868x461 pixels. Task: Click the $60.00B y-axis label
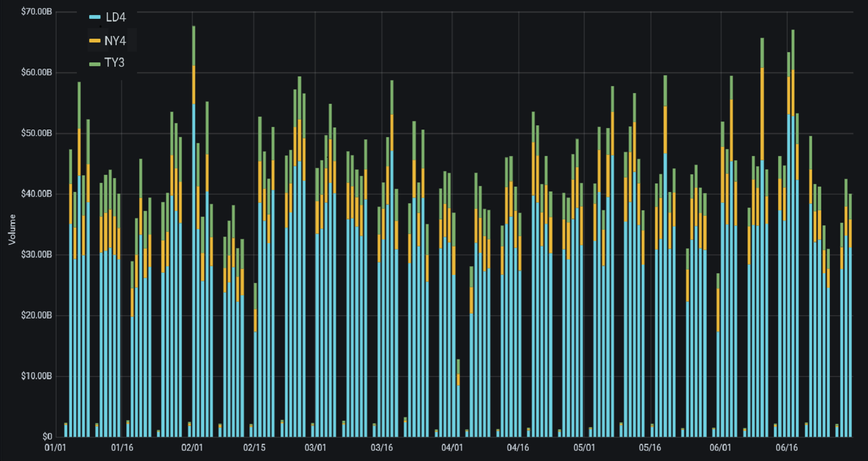[37, 73]
